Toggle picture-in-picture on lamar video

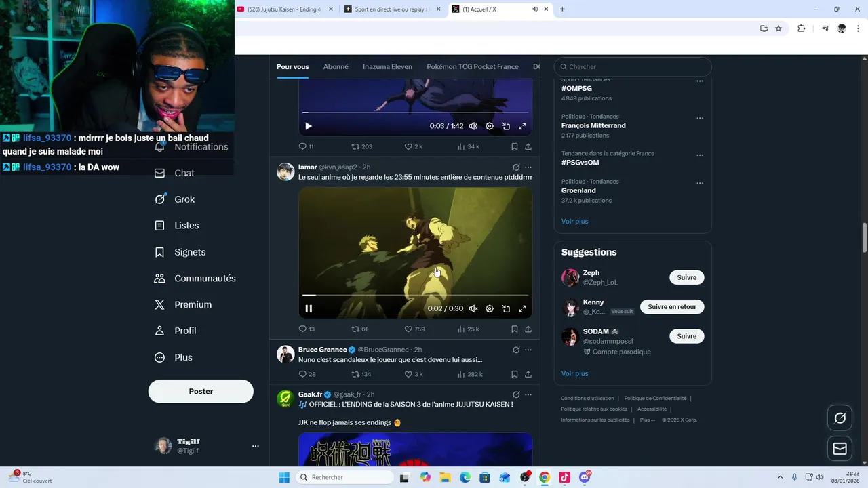click(506, 308)
